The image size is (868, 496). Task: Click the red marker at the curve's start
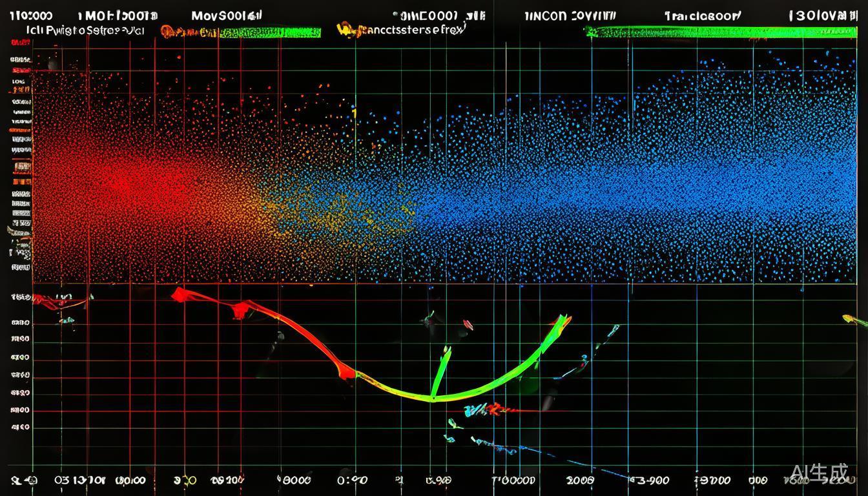180,295
